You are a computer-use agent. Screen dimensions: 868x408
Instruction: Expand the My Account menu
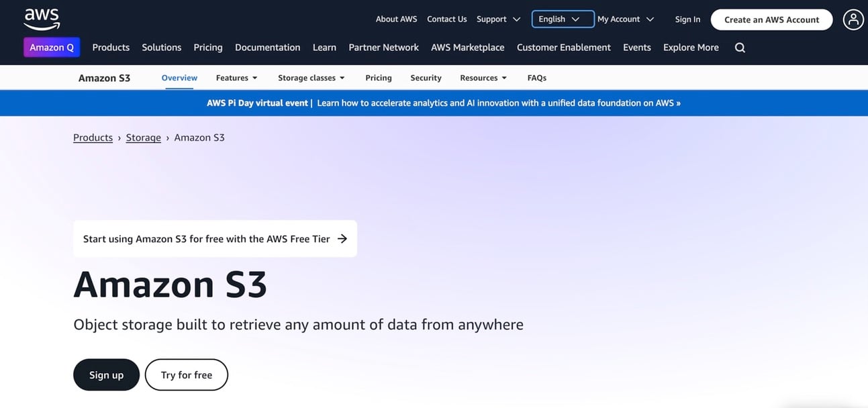(625, 19)
